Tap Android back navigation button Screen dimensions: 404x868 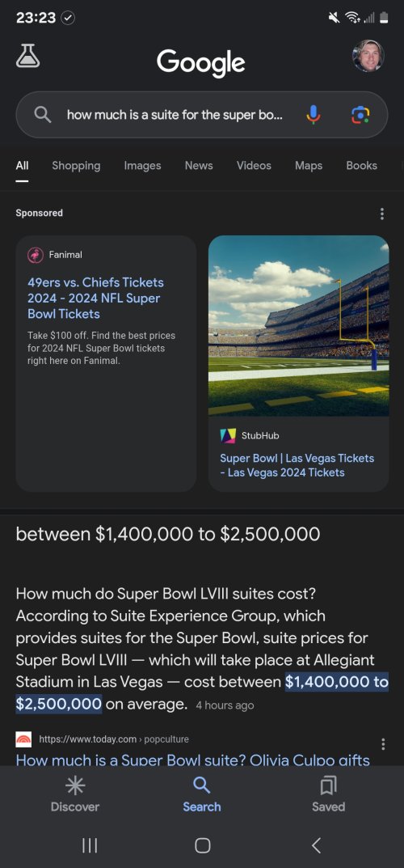(x=316, y=845)
